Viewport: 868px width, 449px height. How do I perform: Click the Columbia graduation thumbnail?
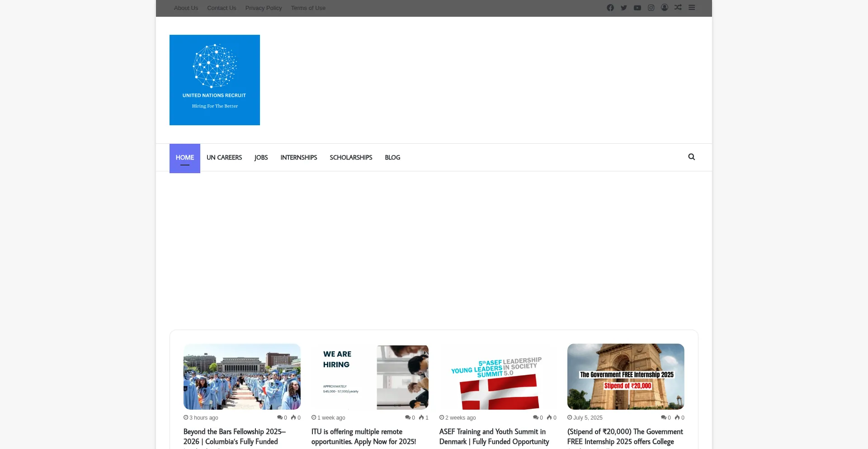[x=242, y=377]
